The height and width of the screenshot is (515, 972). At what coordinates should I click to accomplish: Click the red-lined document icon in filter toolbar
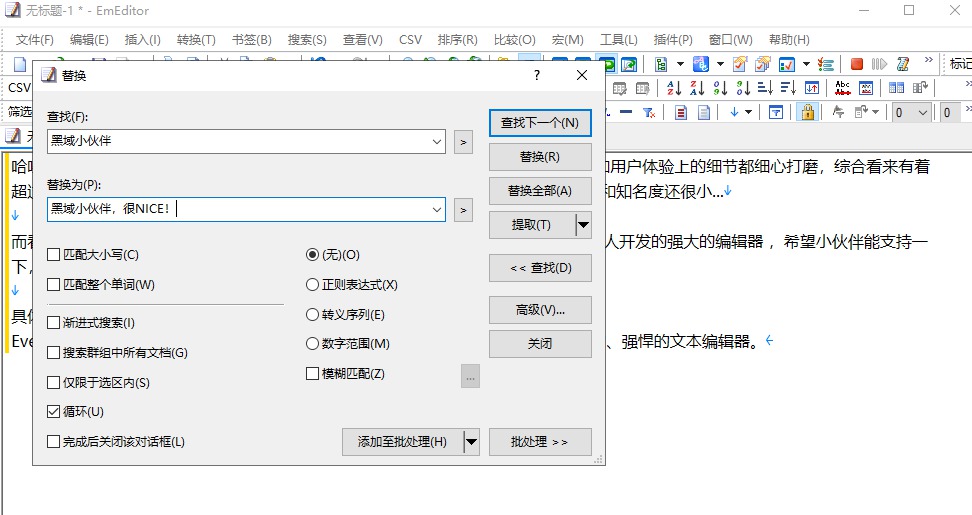[x=681, y=112]
